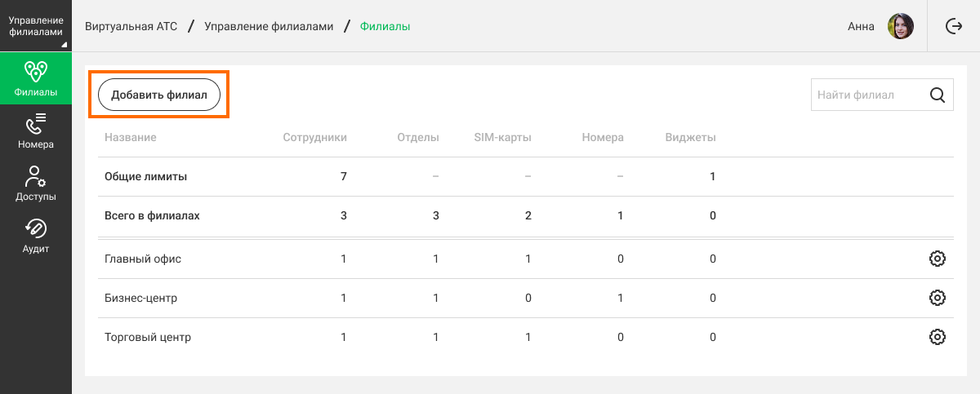
Task: Open settings gear for Бизнес-центр
Action: click(938, 298)
